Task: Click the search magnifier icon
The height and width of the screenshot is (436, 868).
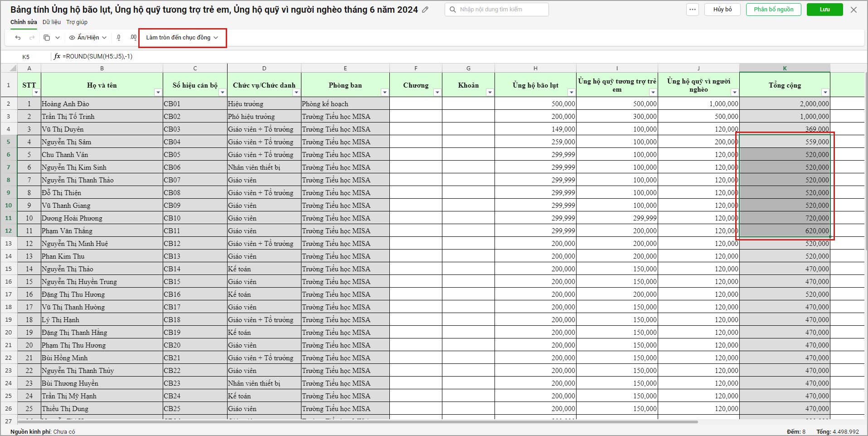Action: point(453,10)
